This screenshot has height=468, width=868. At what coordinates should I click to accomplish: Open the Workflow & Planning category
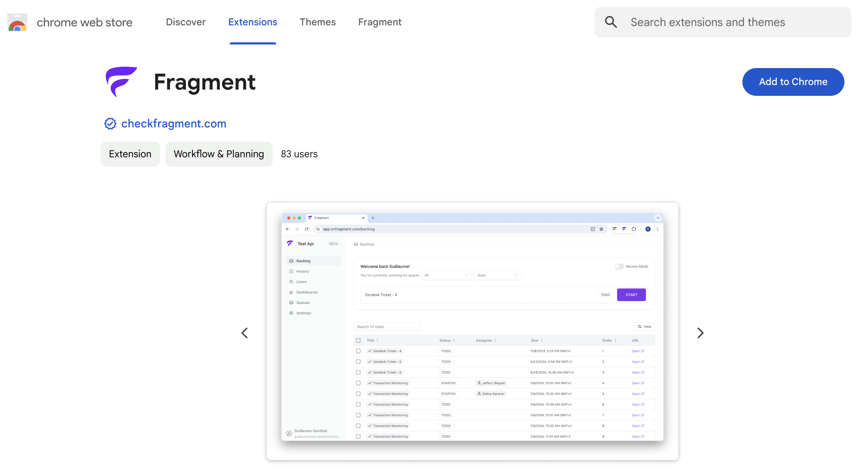click(219, 154)
